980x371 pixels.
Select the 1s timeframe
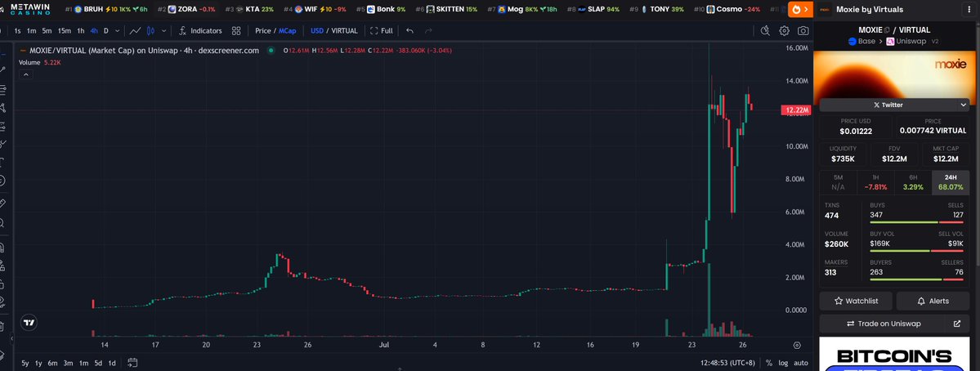point(17,30)
